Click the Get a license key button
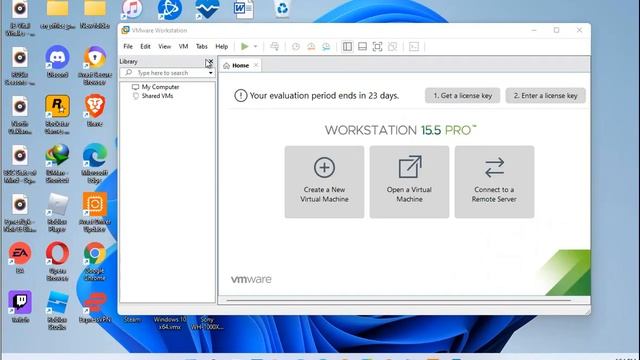The height and width of the screenshot is (360, 640). point(462,96)
